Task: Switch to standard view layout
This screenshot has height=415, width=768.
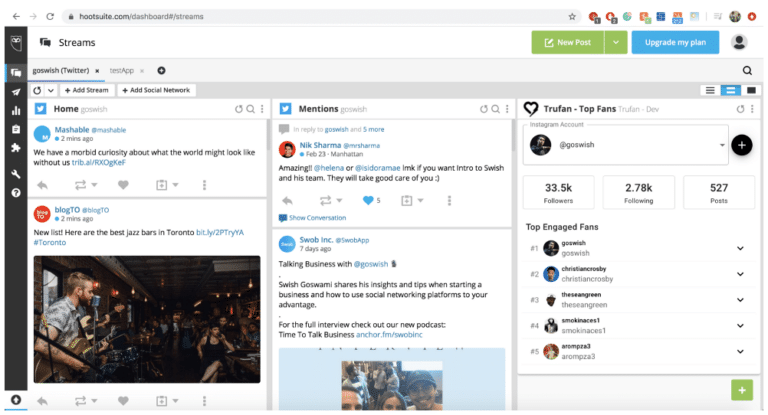Action: [x=730, y=90]
